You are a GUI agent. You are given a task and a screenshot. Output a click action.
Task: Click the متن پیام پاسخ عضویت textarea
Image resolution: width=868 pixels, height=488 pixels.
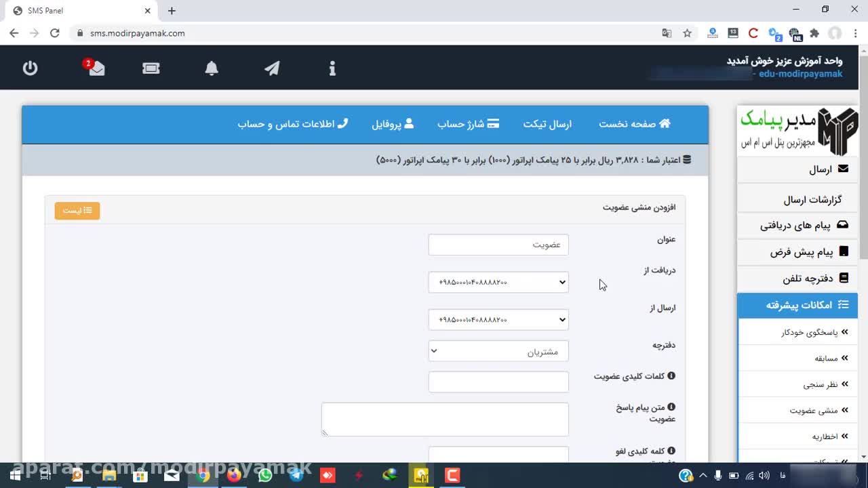pos(445,420)
